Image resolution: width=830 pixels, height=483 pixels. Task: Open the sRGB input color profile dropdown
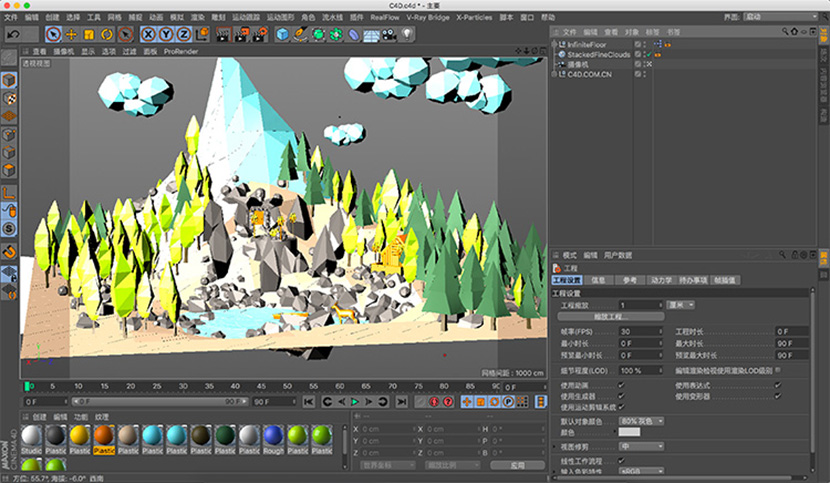tap(641, 471)
